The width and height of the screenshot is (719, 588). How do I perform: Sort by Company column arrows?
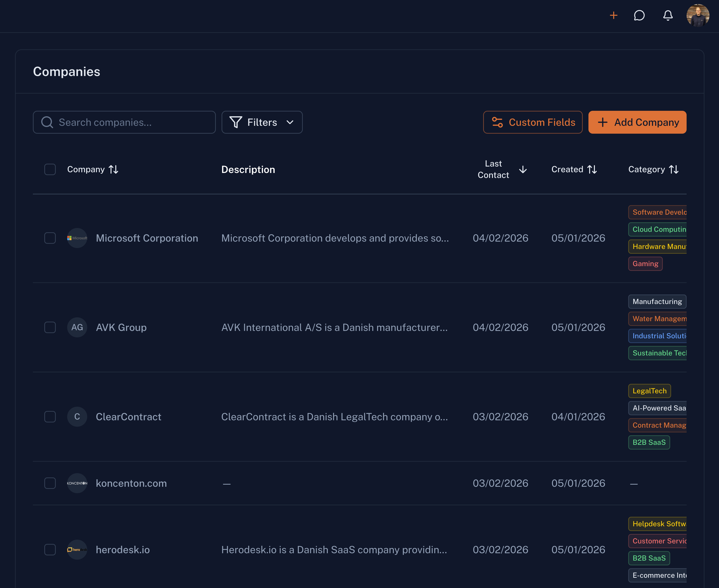tap(113, 169)
